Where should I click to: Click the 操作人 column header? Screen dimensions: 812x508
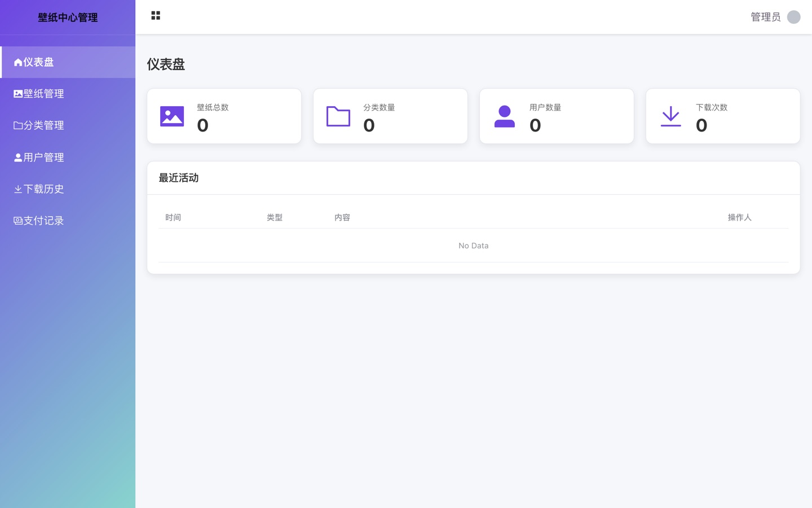[x=740, y=217]
